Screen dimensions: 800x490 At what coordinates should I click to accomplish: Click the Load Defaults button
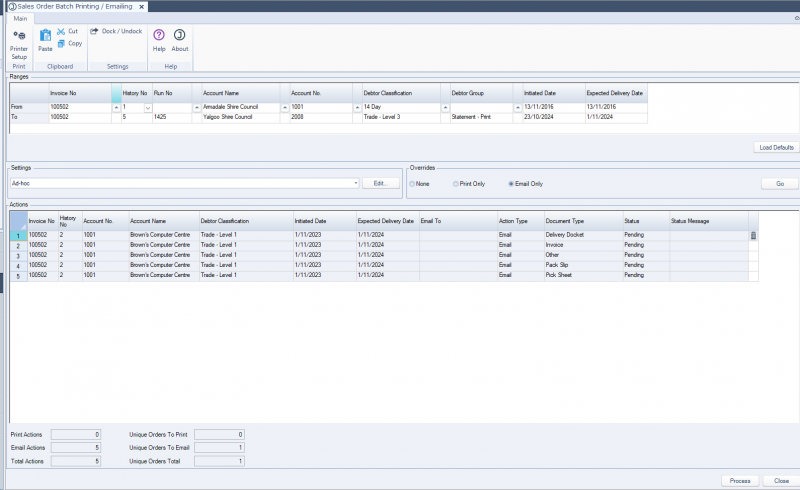coord(776,147)
